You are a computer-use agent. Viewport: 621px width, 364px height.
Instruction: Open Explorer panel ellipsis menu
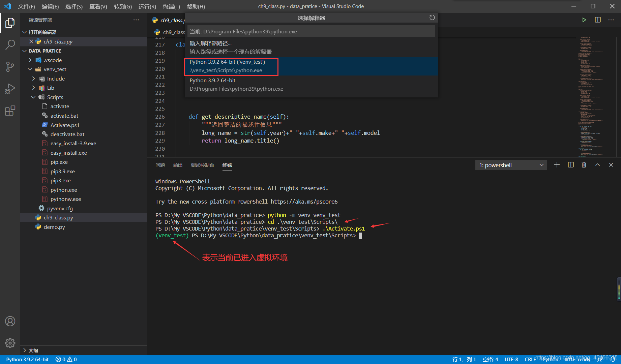click(136, 20)
